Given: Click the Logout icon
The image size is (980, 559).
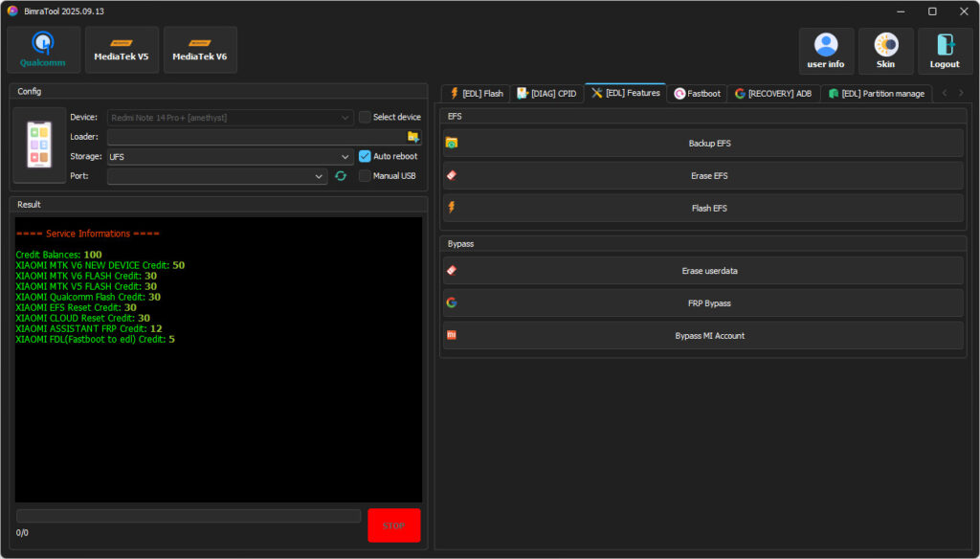Looking at the screenshot, I should (945, 51).
